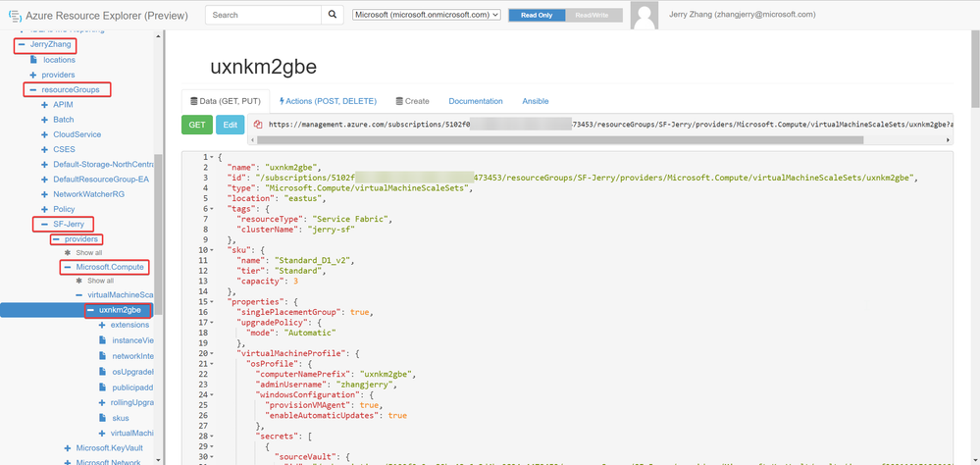Expand the Microsoft.KeyVault provider
Screen dimensions: 980x465
click(x=68, y=448)
